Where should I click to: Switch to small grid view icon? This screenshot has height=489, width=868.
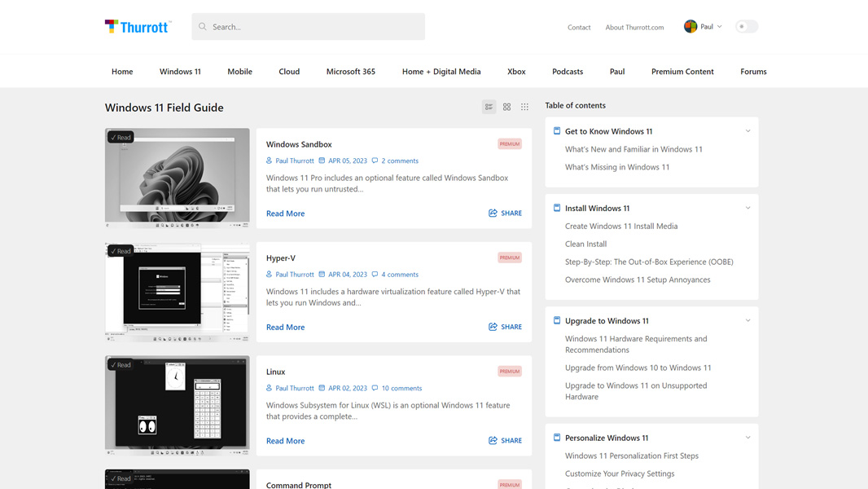(x=524, y=107)
